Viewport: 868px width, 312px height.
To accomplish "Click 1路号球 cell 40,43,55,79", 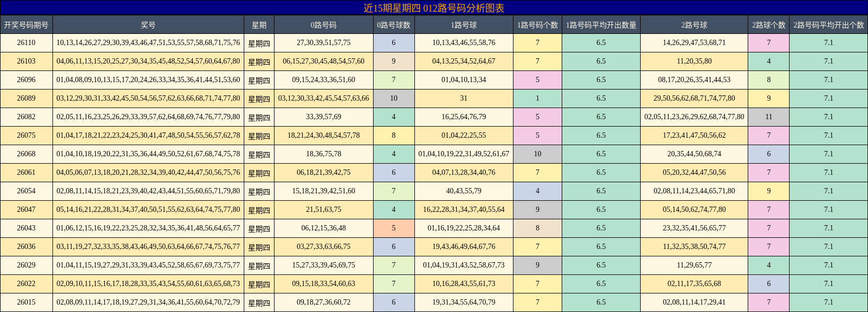I will point(464,191).
